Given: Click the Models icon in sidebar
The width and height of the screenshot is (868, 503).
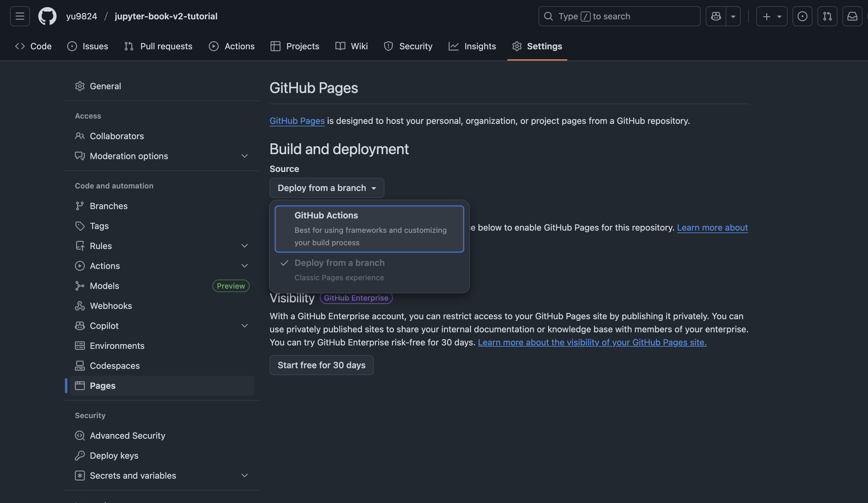Looking at the screenshot, I should 80,286.
